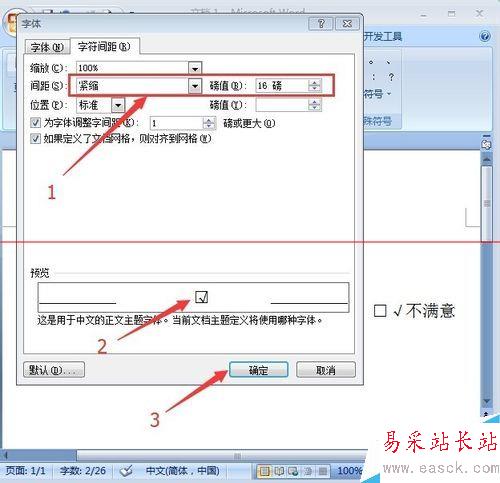Open the 符号 dropdown in the ribbon
This screenshot has width=500, height=483.
coord(377,94)
